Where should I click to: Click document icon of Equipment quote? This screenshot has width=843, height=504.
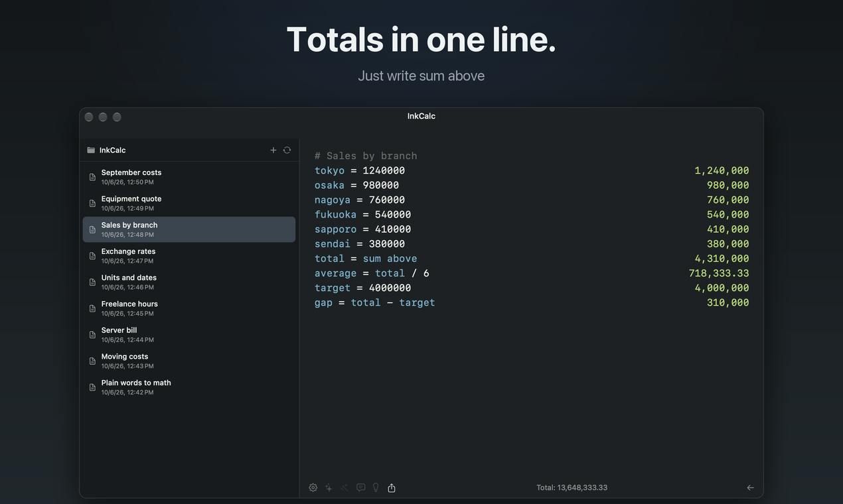[x=92, y=203]
